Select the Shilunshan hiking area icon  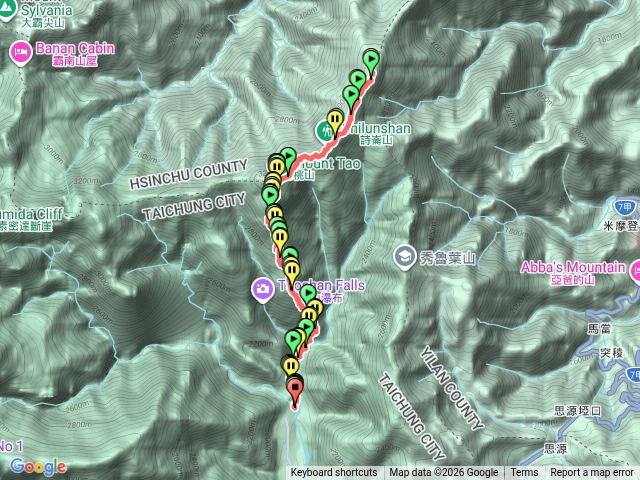tap(325, 131)
